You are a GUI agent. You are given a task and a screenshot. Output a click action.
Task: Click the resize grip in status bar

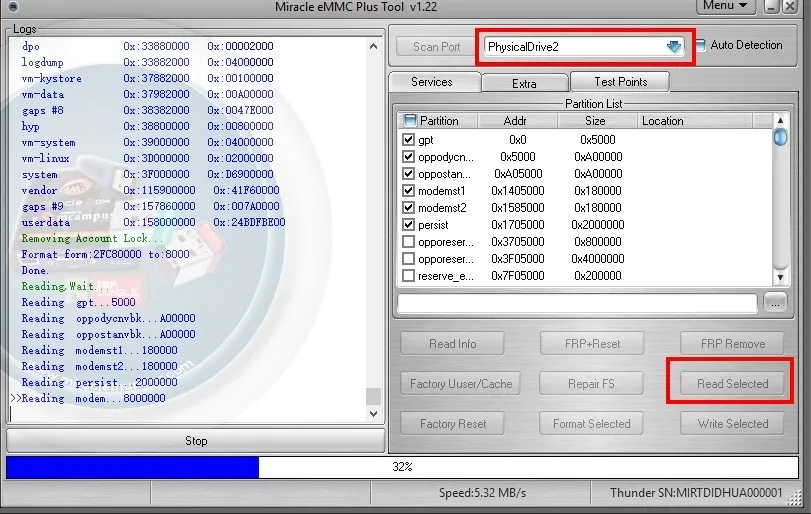coord(794,497)
